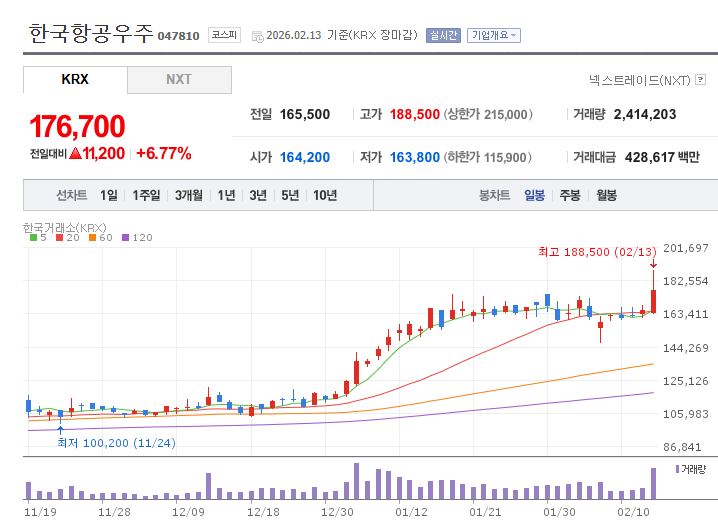Show the 3년 line chart
Viewport: 718px width, 529px height.
[258, 196]
